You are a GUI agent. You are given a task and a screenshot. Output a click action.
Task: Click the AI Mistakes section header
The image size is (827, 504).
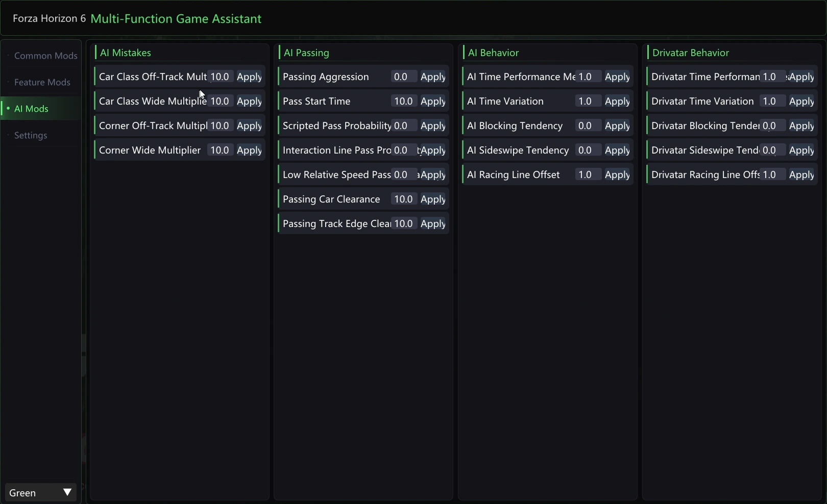[x=126, y=53]
